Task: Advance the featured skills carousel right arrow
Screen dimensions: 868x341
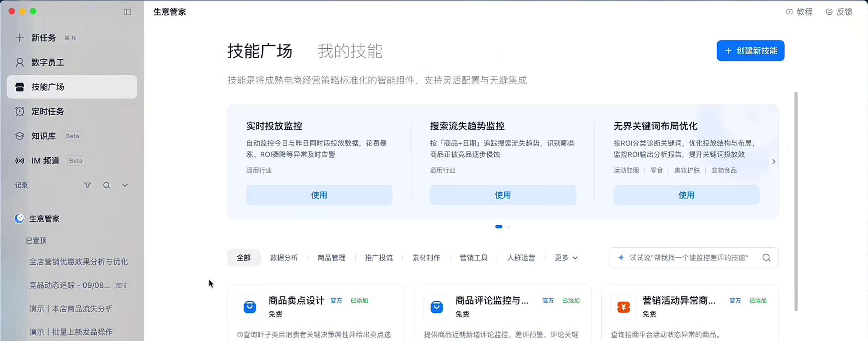Action: (773, 162)
